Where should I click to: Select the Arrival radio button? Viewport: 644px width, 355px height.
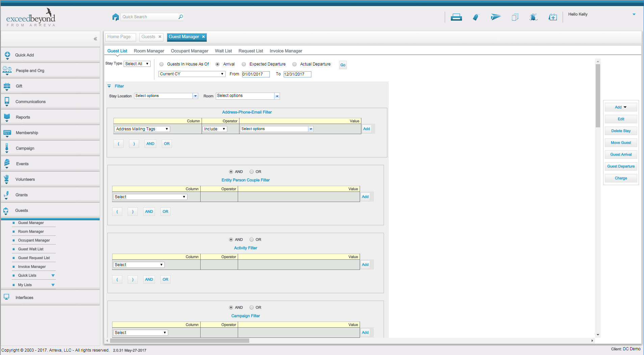217,64
